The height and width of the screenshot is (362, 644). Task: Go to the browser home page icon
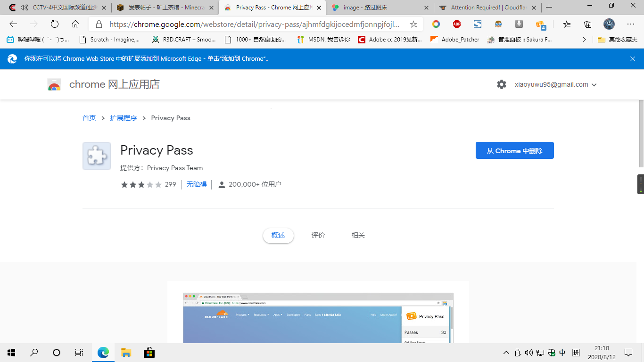[75, 24]
